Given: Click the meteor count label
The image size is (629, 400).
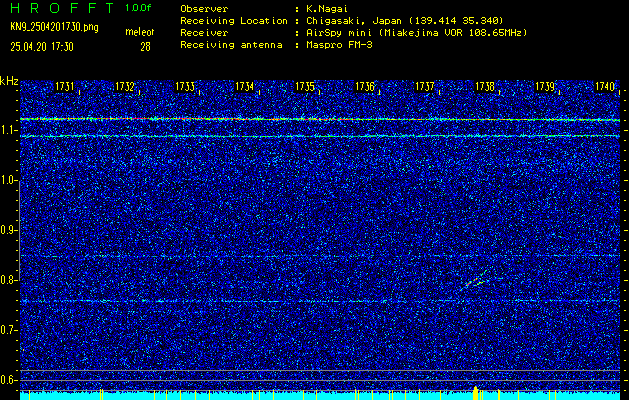Looking at the screenshot, I should click(x=140, y=32).
